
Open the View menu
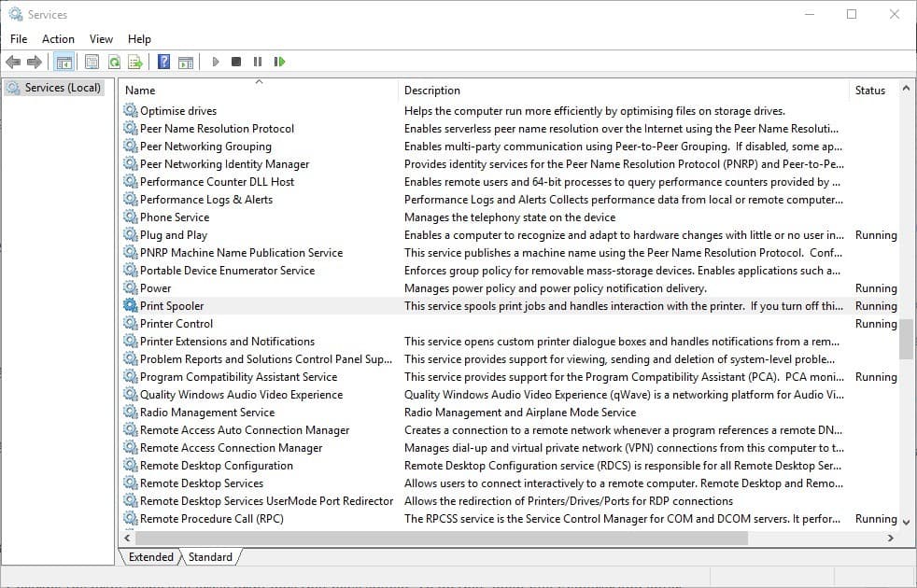pos(101,38)
